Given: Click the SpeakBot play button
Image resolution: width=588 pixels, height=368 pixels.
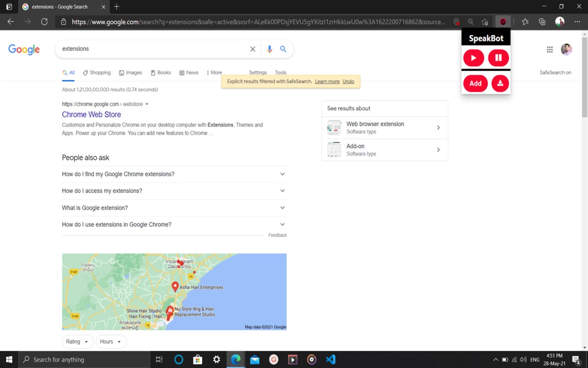Looking at the screenshot, I should tap(474, 58).
